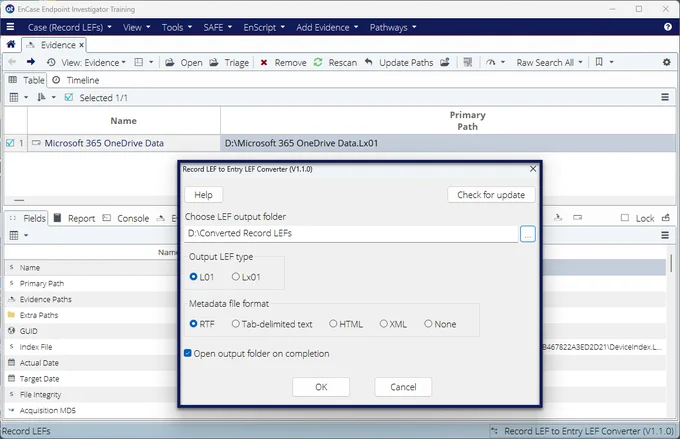Select None metadata file format
The width and height of the screenshot is (680, 439).
(x=428, y=324)
